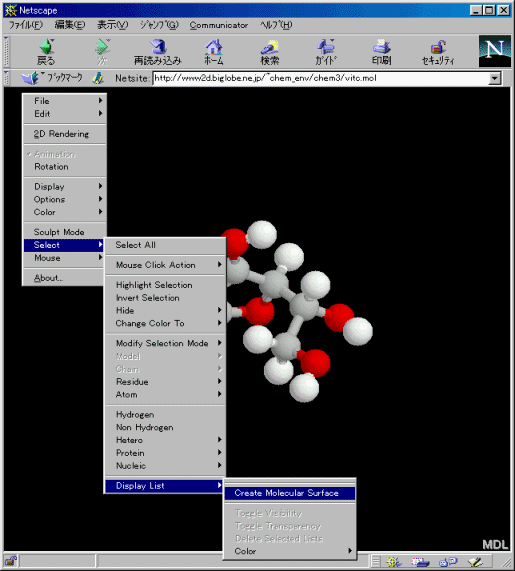Select Sculpt Mode menu entry
This screenshot has width=515, height=571.
click(64, 232)
